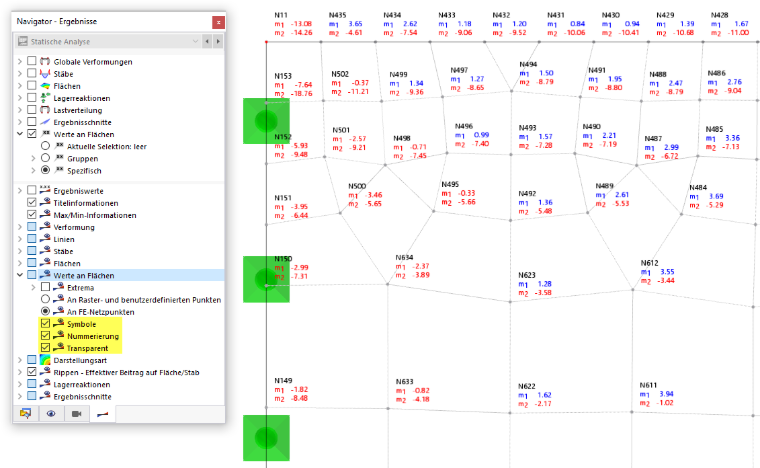Toggle the Ergebnisschnitte checkbox at top
The image size is (760, 468).
pos(32,122)
